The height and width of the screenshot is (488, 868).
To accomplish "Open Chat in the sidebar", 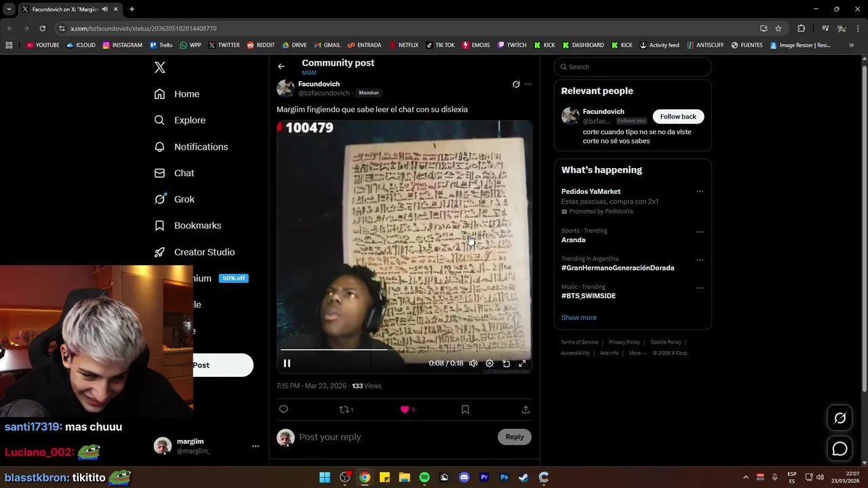I will (174, 173).
